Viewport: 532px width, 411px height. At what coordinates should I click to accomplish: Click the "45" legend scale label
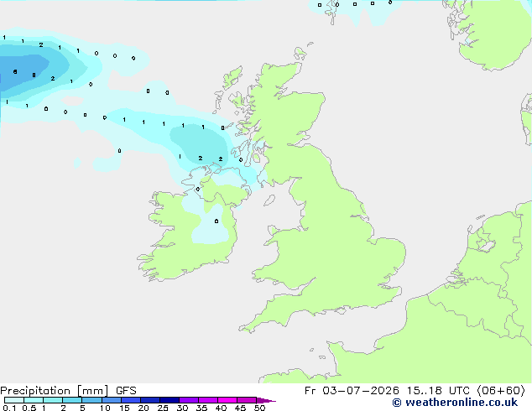pos(240,408)
